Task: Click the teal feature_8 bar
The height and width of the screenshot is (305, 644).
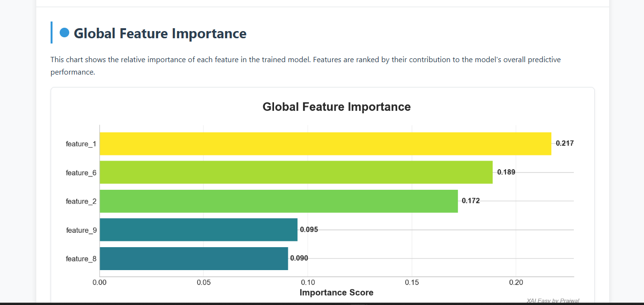Action: (x=194, y=258)
